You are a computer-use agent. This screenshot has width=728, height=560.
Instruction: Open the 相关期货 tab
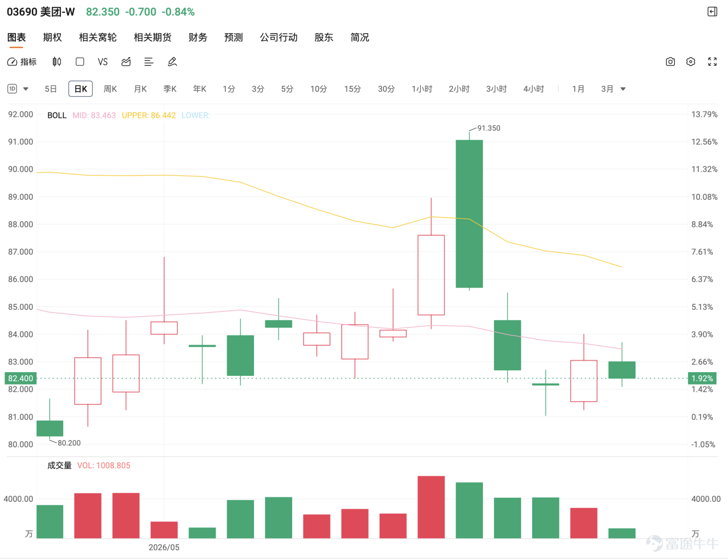point(152,37)
